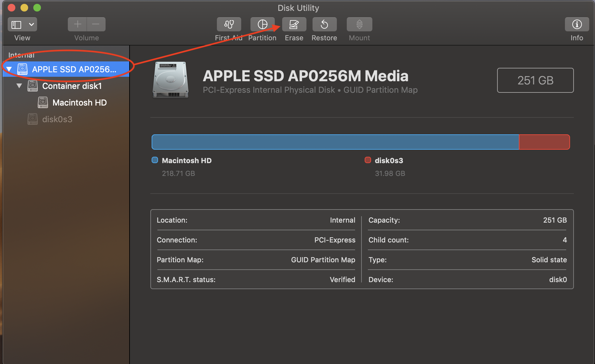Click the 31.98 GB size text
The height and width of the screenshot is (364, 595).
coord(390,173)
